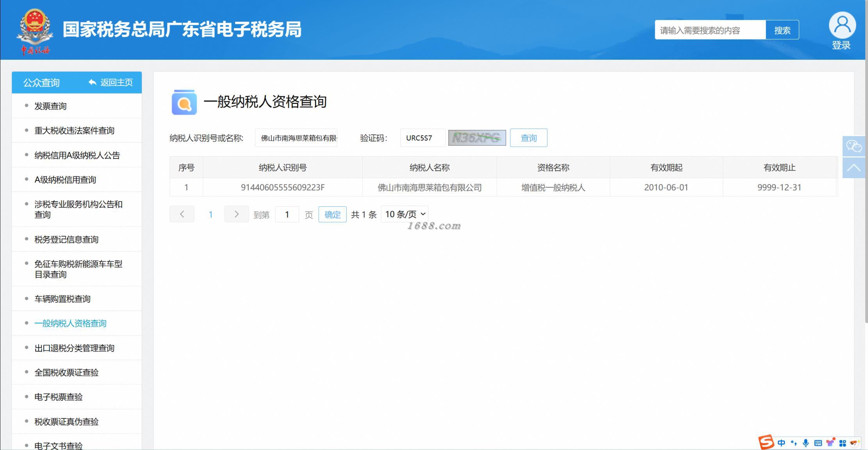The height and width of the screenshot is (450, 868).
Task: Open 发票查询 in the sidebar menu
Action: click(x=50, y=106)
